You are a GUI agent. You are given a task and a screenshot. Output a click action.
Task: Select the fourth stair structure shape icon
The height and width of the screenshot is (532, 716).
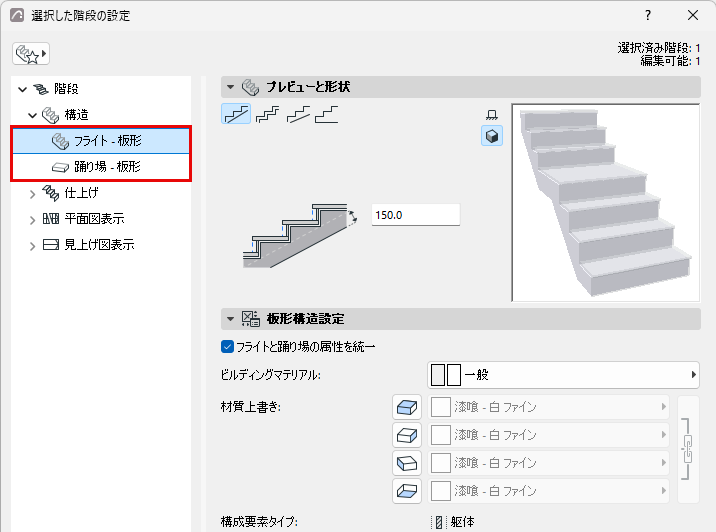[x=326, y=114]
